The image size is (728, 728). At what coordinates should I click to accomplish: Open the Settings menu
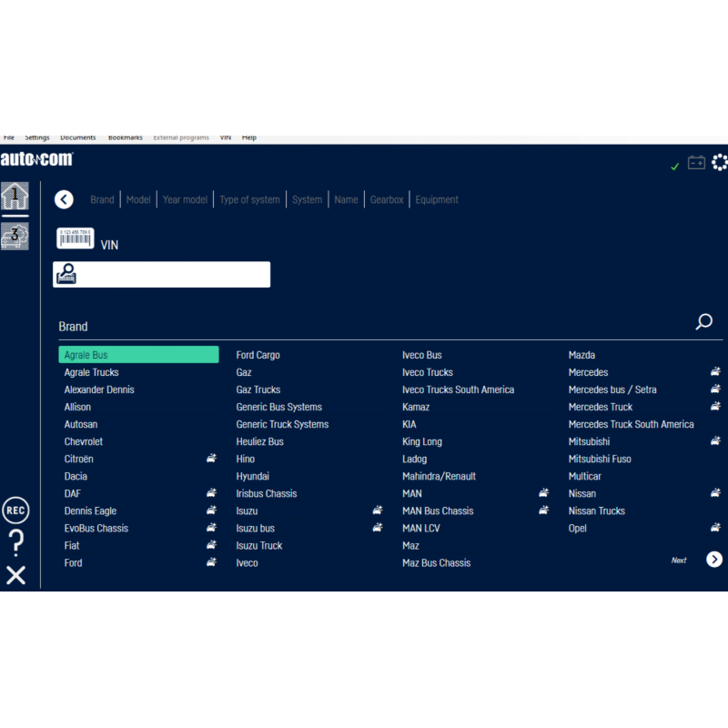37,137
